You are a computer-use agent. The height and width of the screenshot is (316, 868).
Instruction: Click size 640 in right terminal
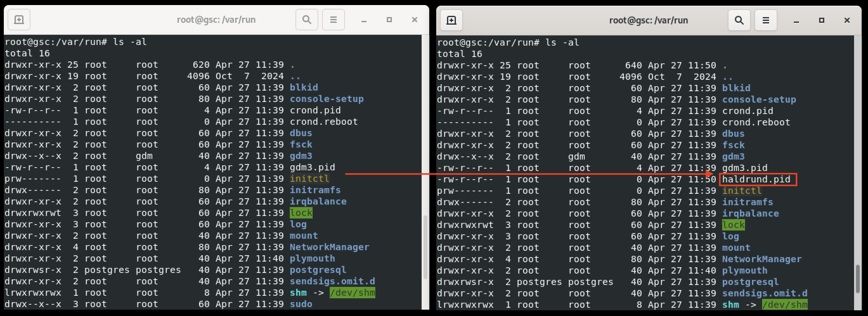pos(633,65)
